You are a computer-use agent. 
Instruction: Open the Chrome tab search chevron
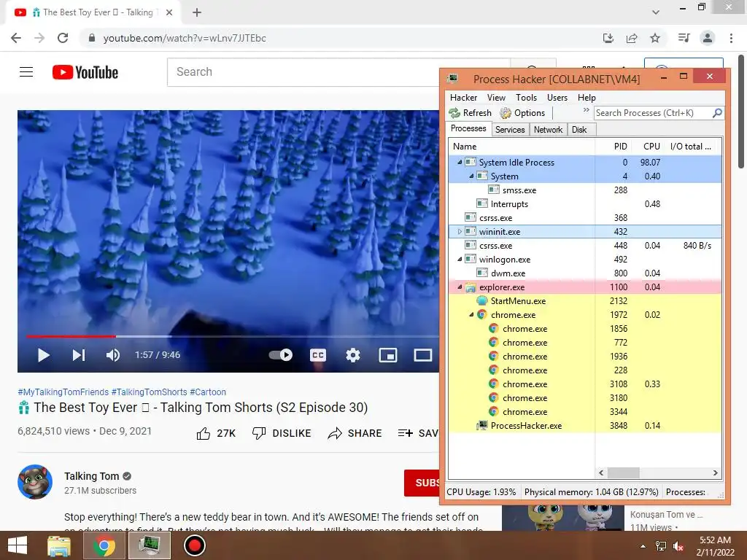[656, 12]
